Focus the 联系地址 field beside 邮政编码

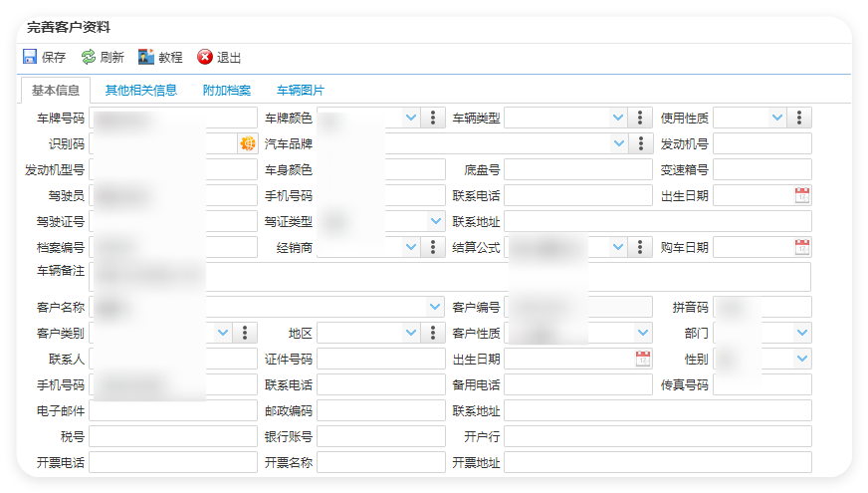pos(658,410)
